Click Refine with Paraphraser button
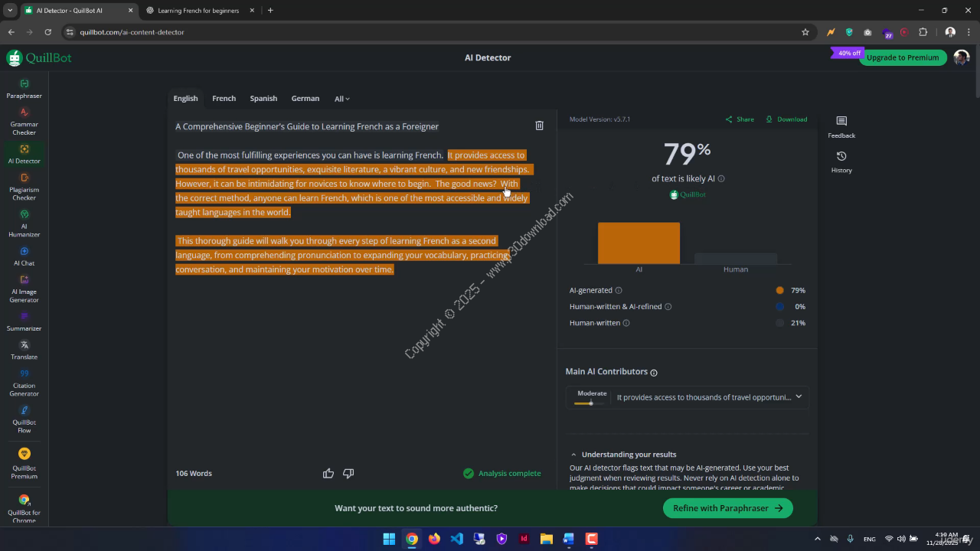The height and width of the screenshot is (551, 980). tap(727, 508)
